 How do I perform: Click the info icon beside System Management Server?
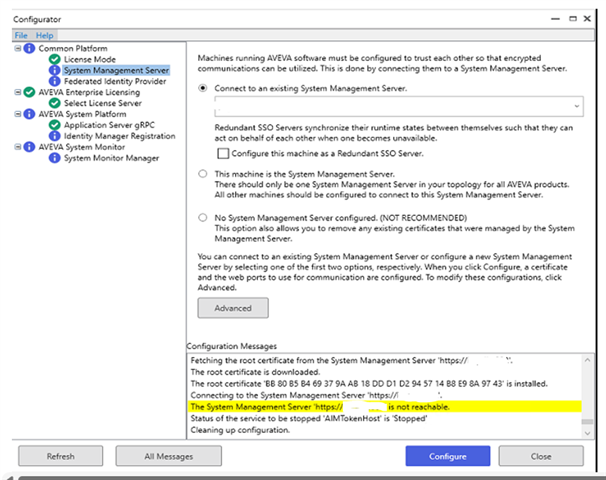54,70
